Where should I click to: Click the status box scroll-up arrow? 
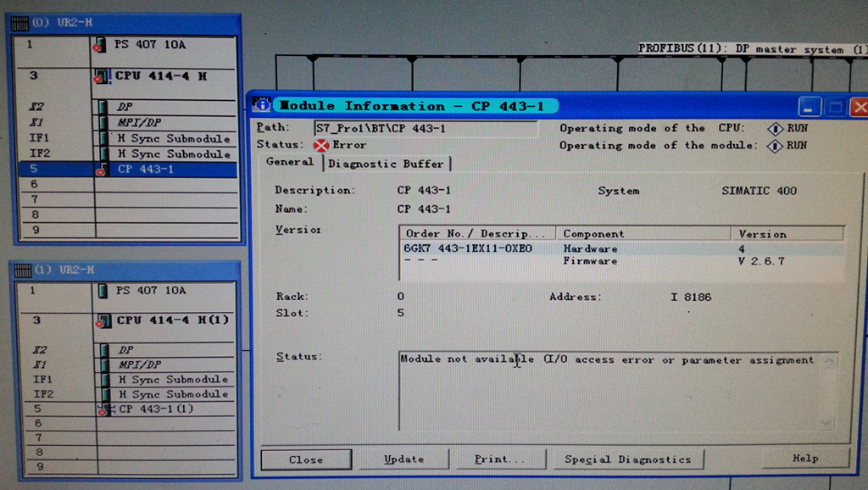pos(829,362)
